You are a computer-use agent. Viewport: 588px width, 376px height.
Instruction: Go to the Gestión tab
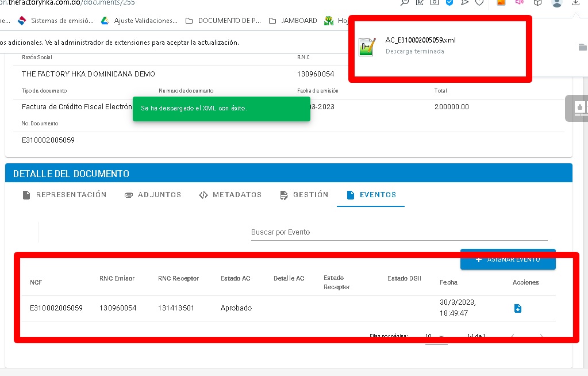coord(304,195)
